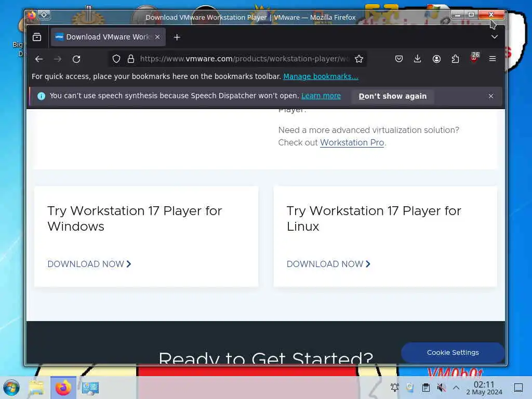Click the window menu icon in title bar
Viewport: 532px width, 399px height.
31,15
